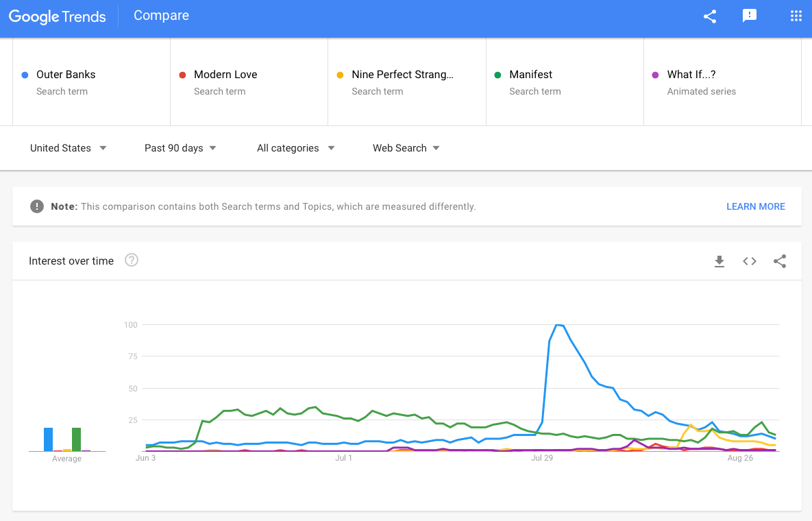
Task: Click the 25 y-axis value
Action: [133, 420]
